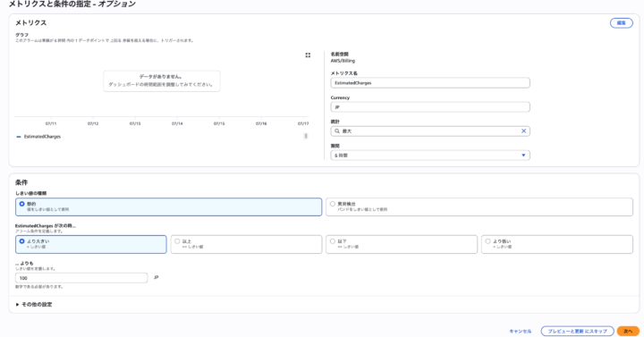644x337 pixels.
Task: Click the 07/14 date label on graph axis
Action: [x=177, y=123]
